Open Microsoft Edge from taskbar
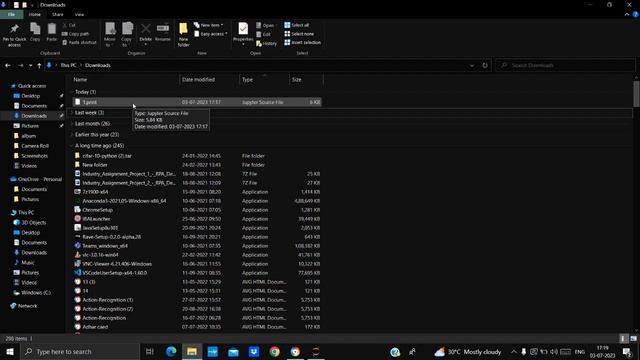This screenshot has width=640, height=360. 171,351
